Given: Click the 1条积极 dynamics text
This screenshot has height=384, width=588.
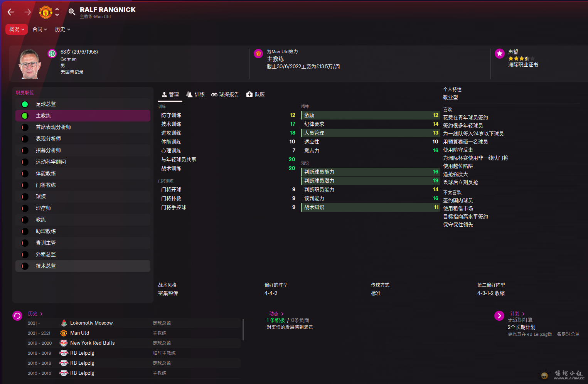Looking at the screenshot, I should pos(275,320).
